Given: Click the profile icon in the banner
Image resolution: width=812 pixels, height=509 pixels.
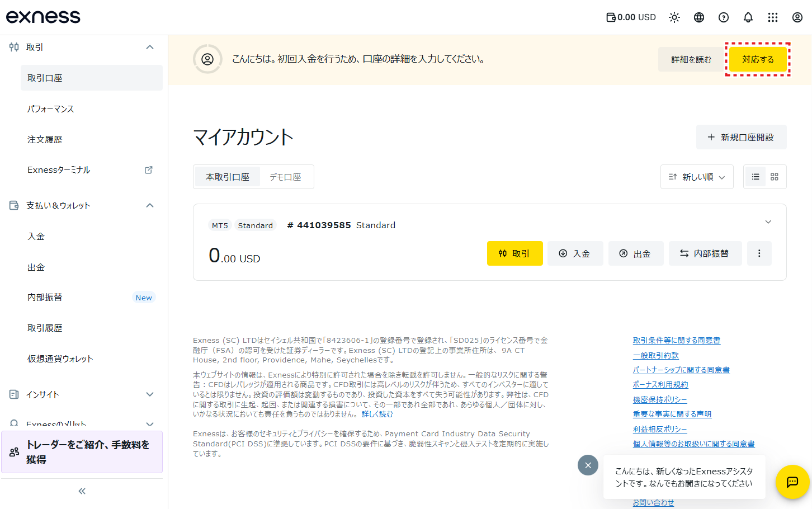Looking at the screenshot, I should (207, 59).
